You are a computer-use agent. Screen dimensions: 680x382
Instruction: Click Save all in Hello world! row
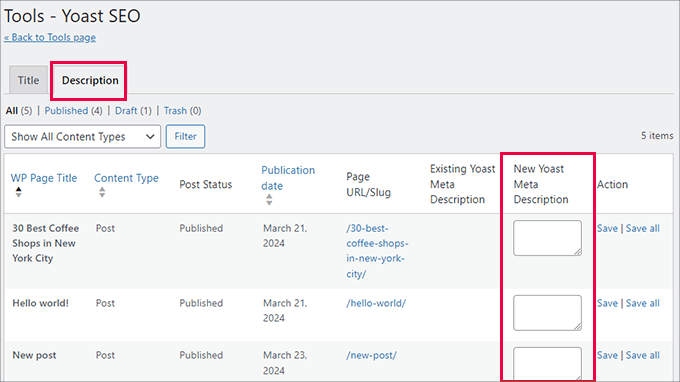642,303
